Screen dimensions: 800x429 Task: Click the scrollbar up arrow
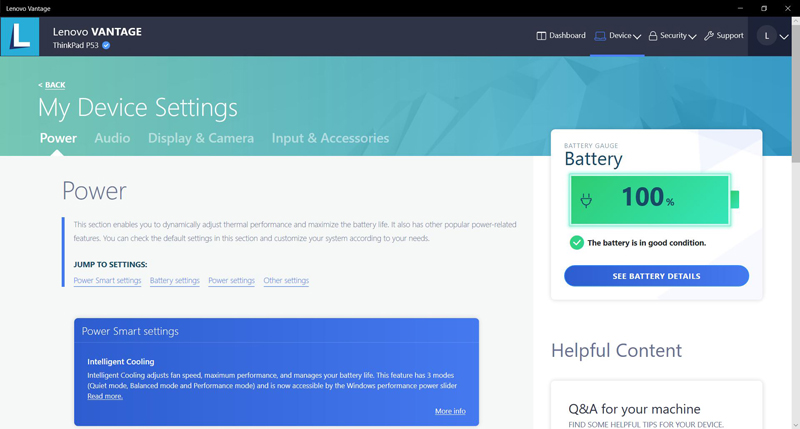[795, 21]
